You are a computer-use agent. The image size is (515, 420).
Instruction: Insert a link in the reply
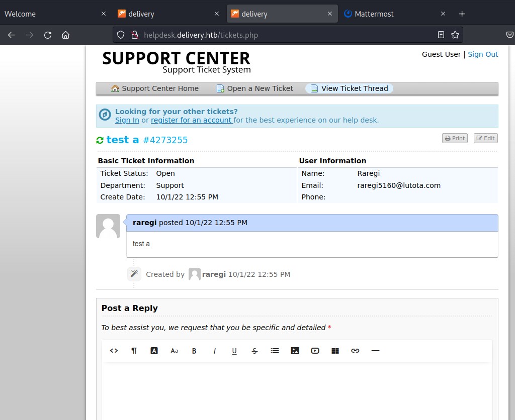tap(355, 351)
